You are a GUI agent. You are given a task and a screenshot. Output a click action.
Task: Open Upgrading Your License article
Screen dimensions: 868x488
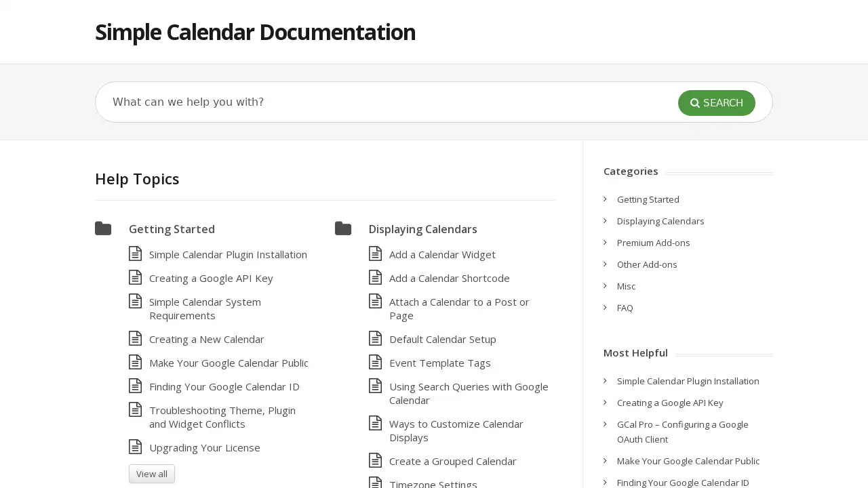(204, 447)
